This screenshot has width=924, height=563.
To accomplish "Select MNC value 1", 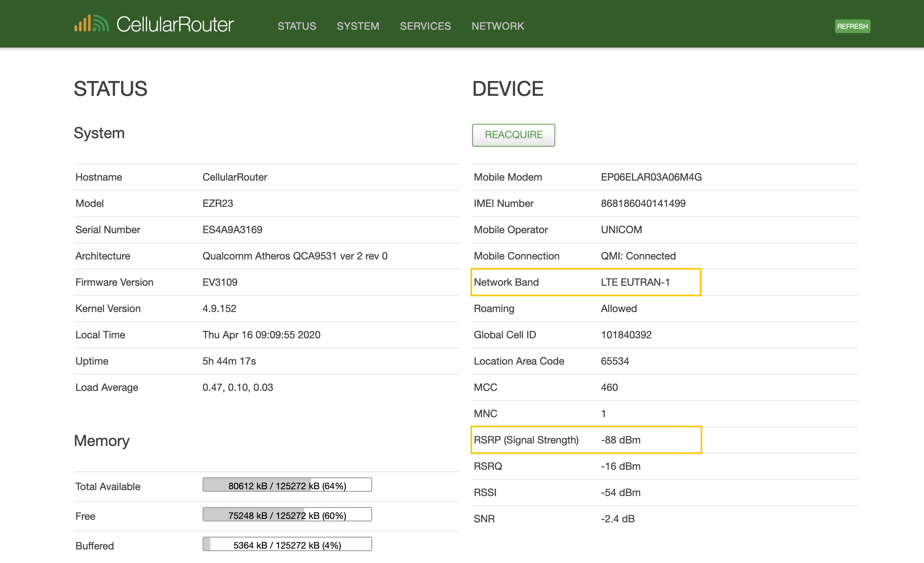I will point(604,414).
